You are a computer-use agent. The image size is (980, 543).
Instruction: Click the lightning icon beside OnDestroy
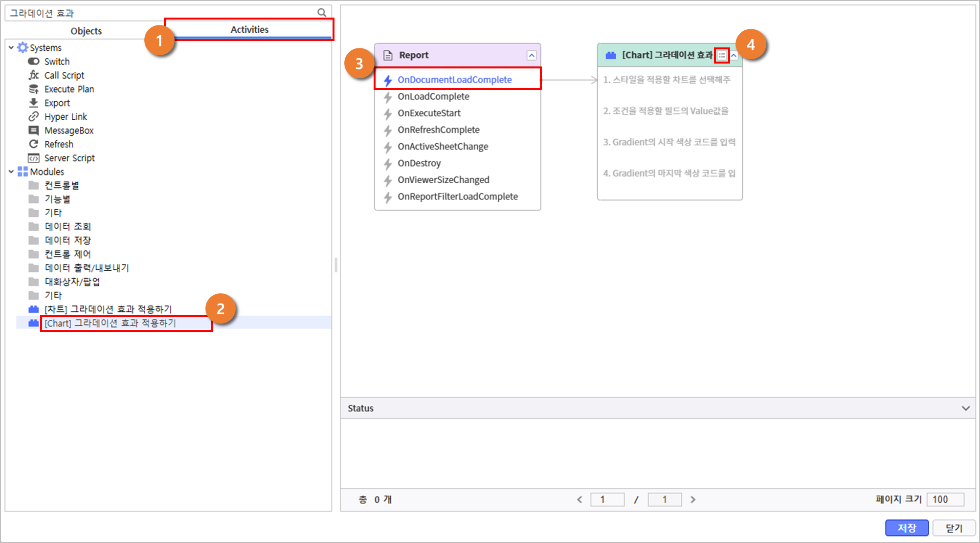pos(388,164)
